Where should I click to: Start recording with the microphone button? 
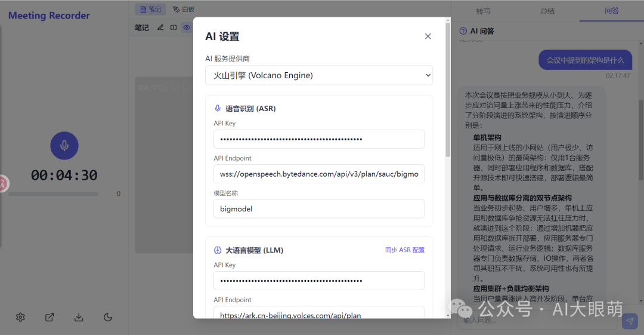tap(64, 145)
